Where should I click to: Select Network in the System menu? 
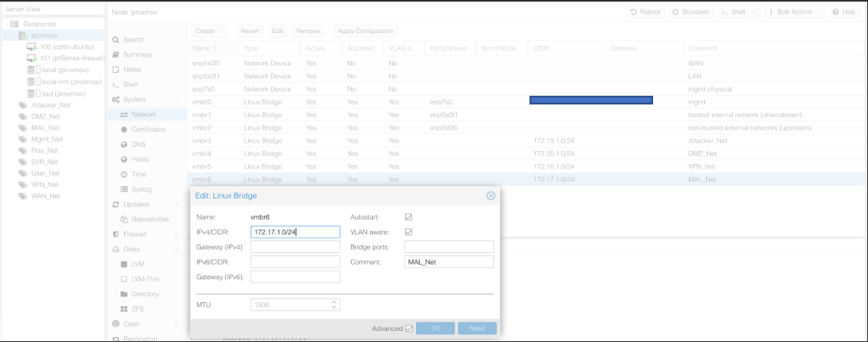(x=143, y=115)
